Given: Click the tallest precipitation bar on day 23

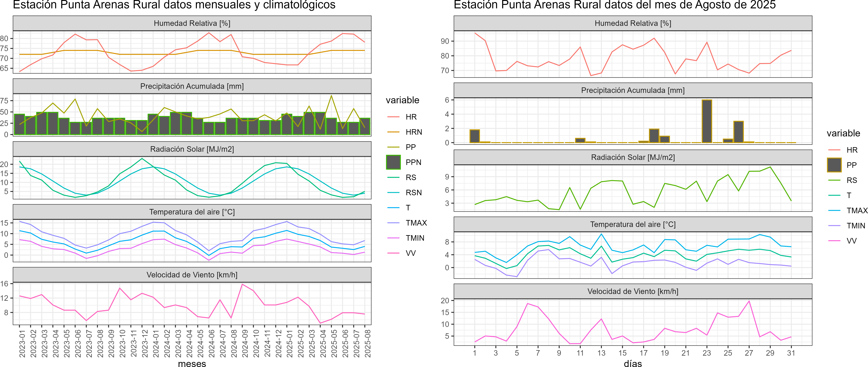Looking at the screenshot, I should point(707,121).
